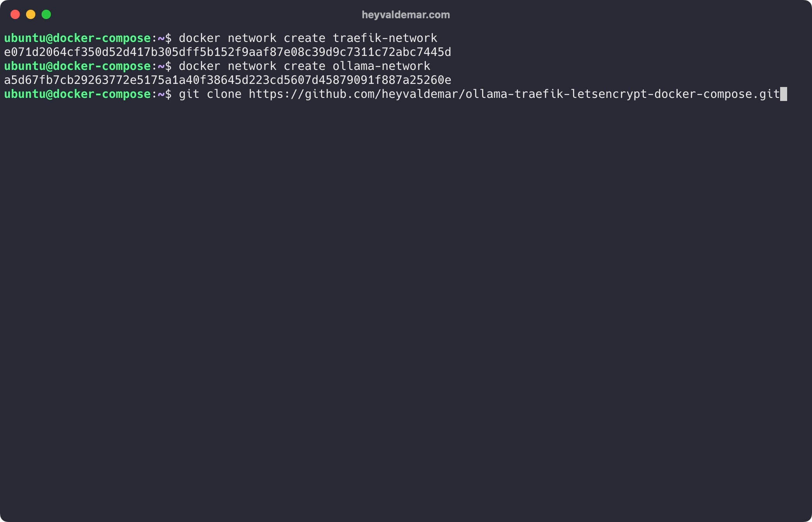Click on the traefik-network hash output
The image size is (812, 522).
227,52
